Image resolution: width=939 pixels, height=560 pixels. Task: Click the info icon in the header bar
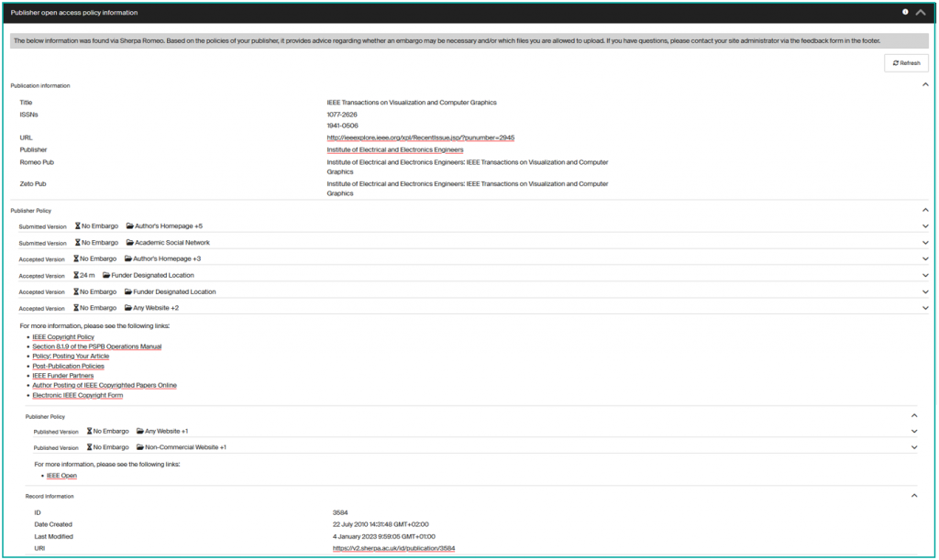[906, 12]
